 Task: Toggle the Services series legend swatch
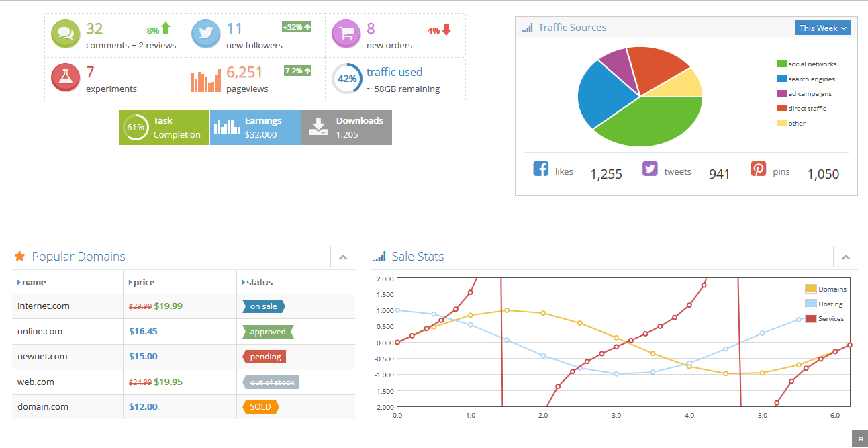click(x=810, y=318)
